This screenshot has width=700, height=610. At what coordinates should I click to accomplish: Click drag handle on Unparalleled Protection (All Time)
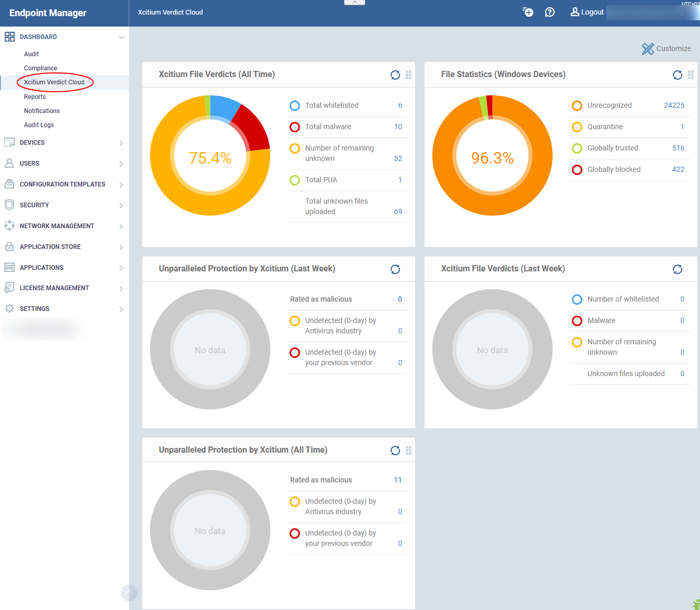coord(408,451)
